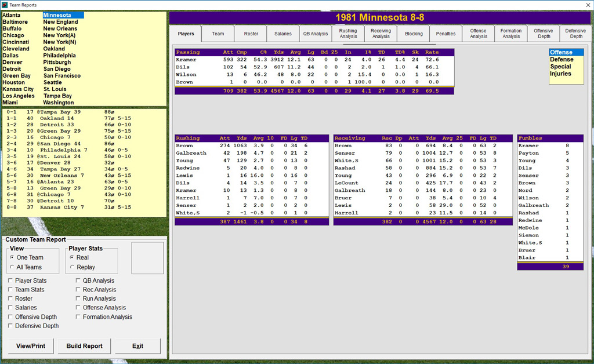
Task: Select Special in the stats category list
Action: point(566,67)
